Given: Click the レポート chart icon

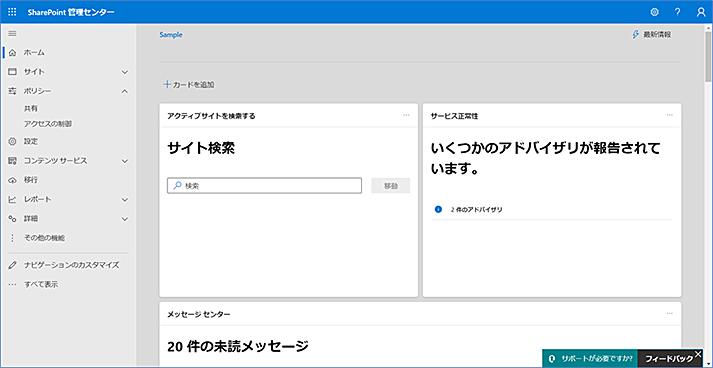Looking at the screenshot, I should [x=12, y=199].
